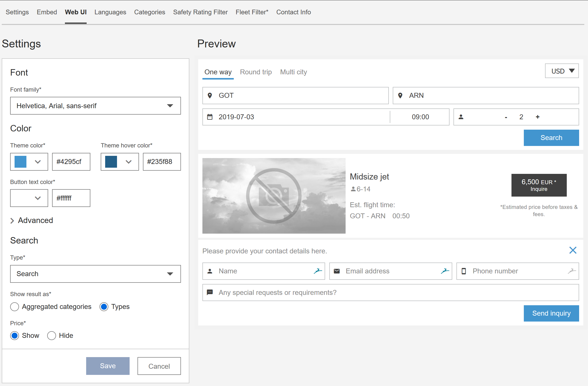Decrease passenger count with minus button
588x386 pixels.
pyautogui.click(x=506, y=117)
